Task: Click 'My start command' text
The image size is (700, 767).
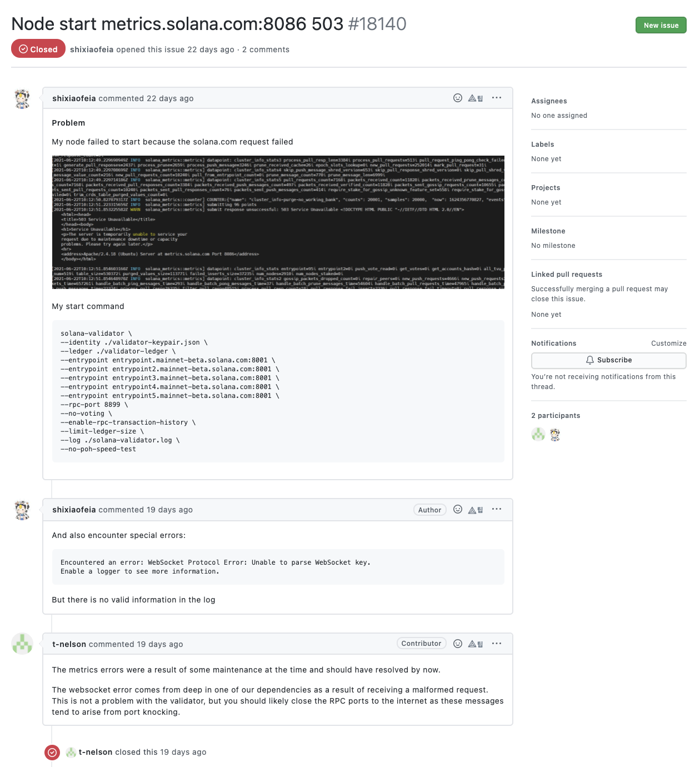Action: coord(88,306)
